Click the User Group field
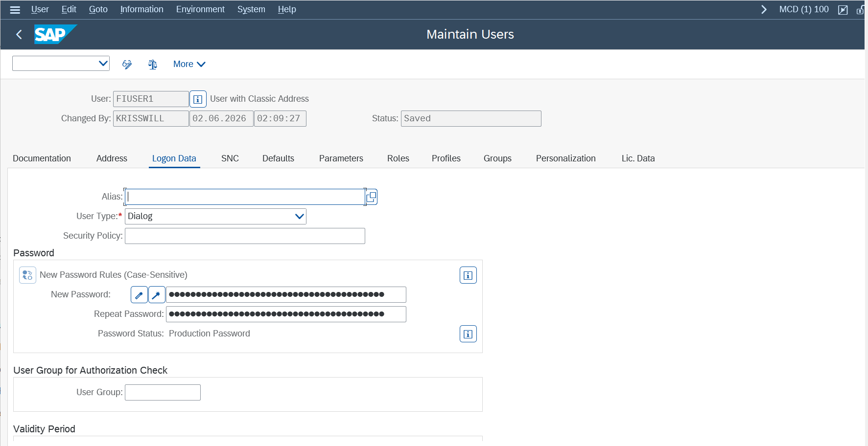 tap(163, 393)
